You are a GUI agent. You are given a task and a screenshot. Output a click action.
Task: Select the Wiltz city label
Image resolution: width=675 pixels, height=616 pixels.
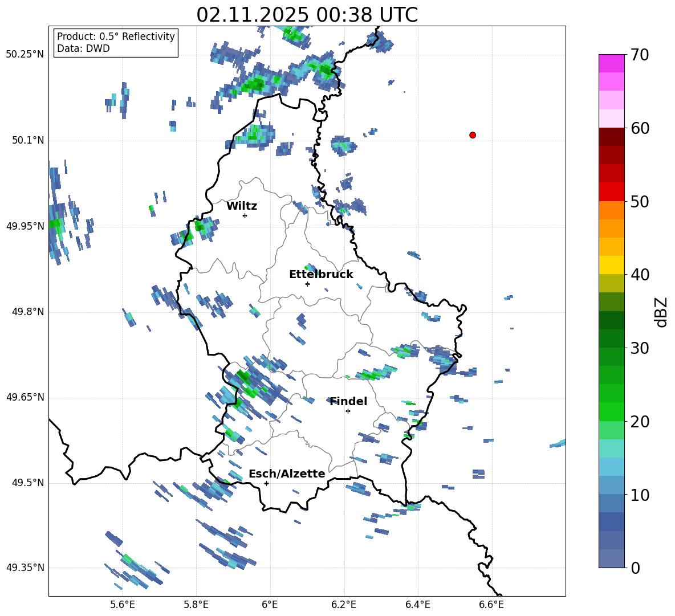(242, 206)
